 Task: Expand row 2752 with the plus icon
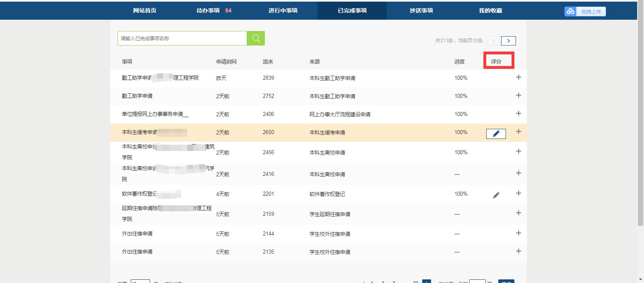tap(518, 95)
